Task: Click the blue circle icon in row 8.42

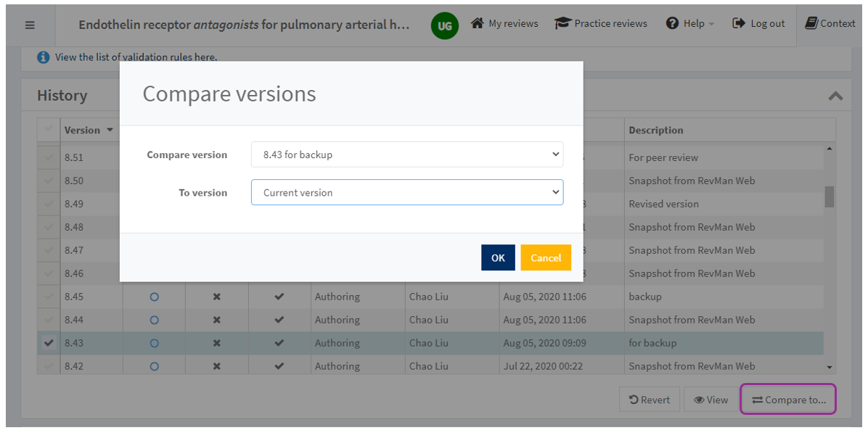Action: click(x=154, y=366)
